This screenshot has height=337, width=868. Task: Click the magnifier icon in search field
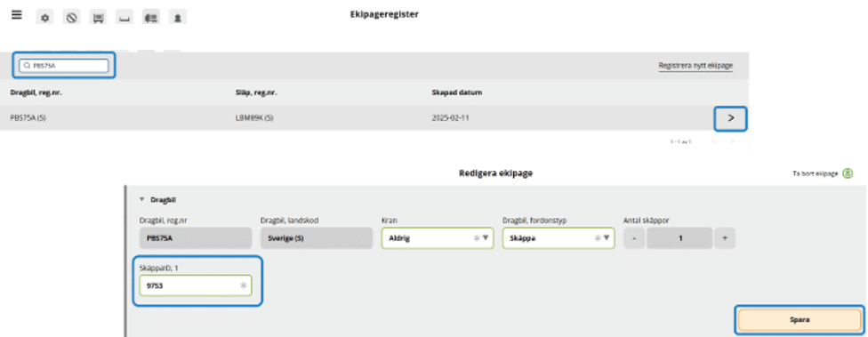tap(27, 65)
